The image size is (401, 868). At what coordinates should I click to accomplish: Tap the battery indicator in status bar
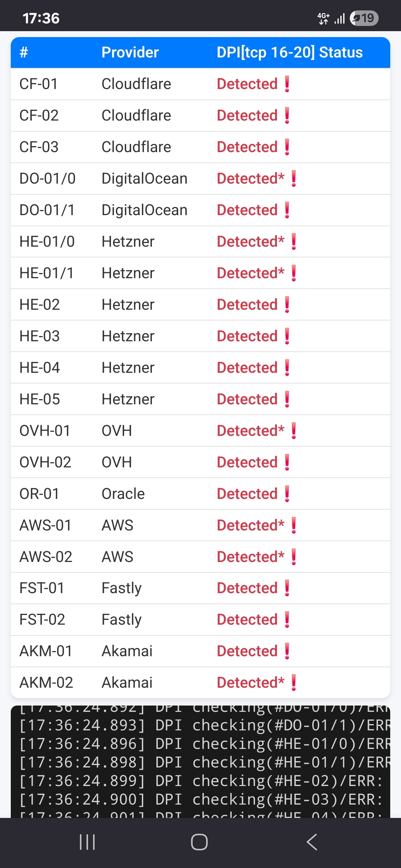tap(364, 18)
